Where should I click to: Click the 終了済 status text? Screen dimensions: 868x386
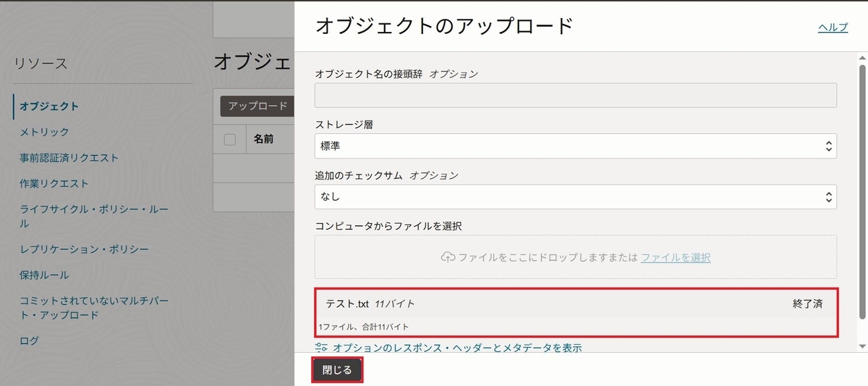pos(808,303)
